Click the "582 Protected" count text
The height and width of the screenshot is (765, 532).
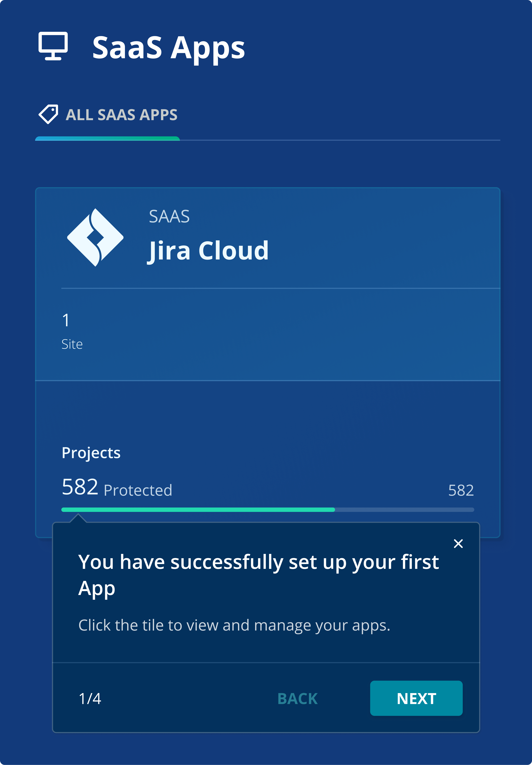click(117, 488)
